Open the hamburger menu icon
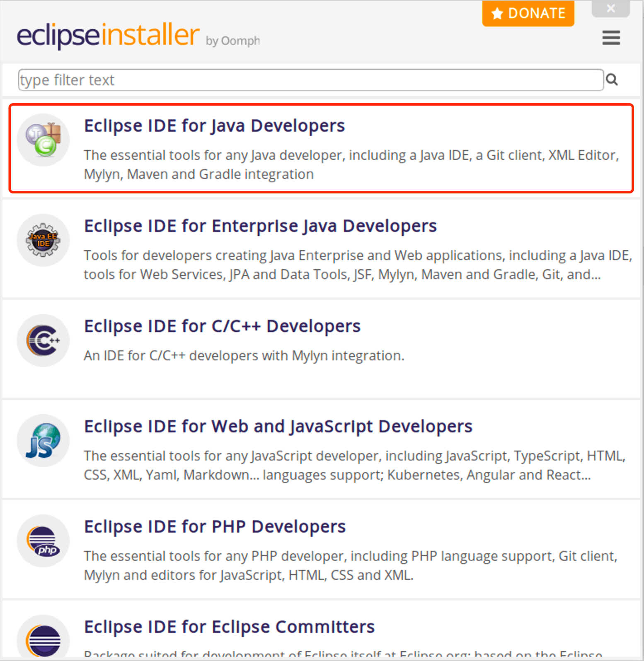The width and height of the screenshot is (644, 661). [x=611, y=38]
